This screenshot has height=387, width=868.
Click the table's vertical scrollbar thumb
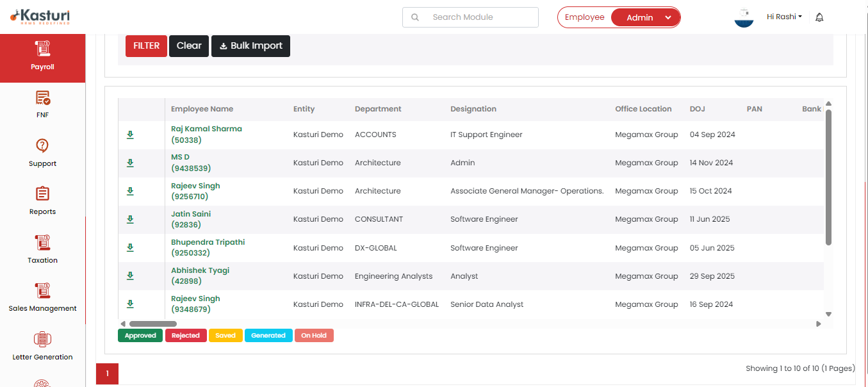tap(828, 177)
